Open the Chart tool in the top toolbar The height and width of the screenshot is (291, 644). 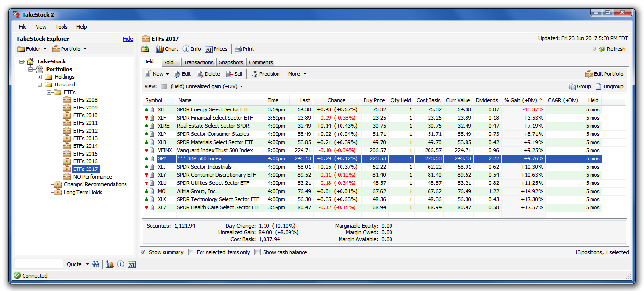coord(167,49)
